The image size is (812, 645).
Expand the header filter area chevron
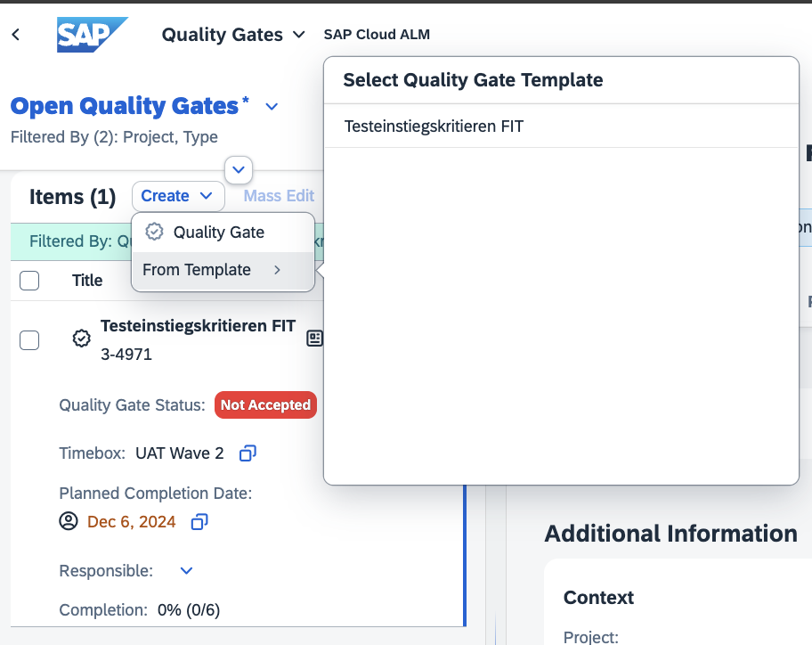click(x=239, y=168)
